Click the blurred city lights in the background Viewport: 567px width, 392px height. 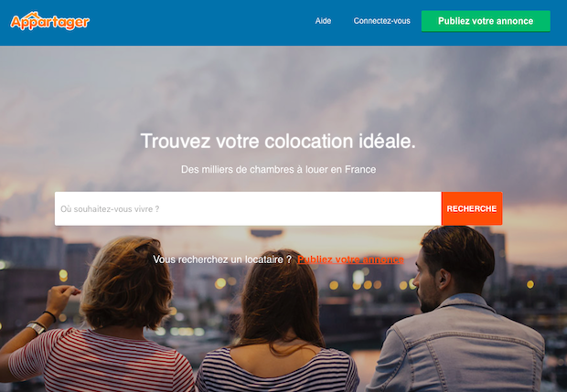(361, 281)
